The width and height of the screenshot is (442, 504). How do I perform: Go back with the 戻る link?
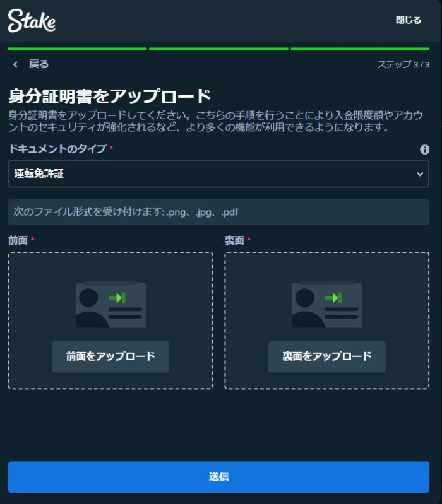click(x=39, y=64)
